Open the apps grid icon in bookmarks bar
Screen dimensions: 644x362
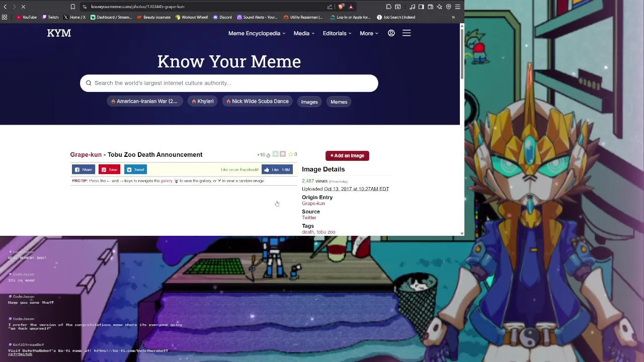[5, 17]
